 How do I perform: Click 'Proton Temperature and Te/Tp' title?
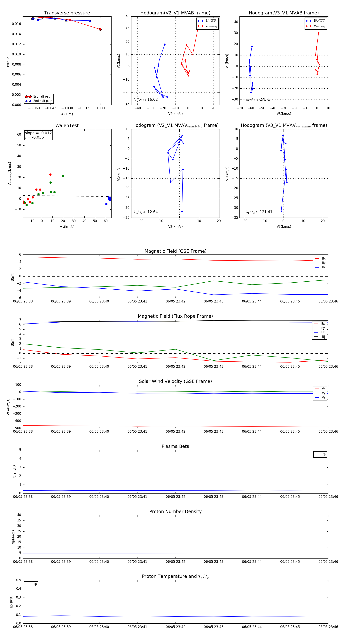pyautogui.click(x=175, y=576)
